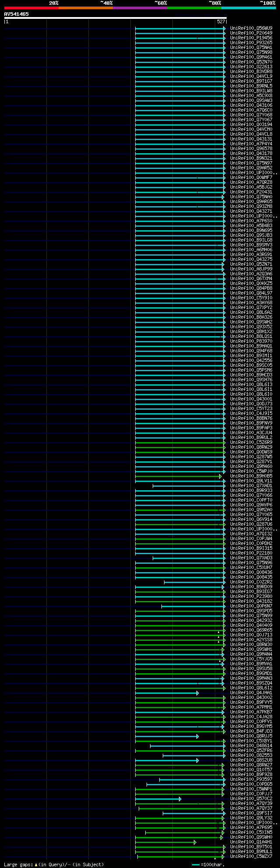Select the UniRef100_Q96578 label
Viewport: 280px width, 868px height.
pos(251,148)
